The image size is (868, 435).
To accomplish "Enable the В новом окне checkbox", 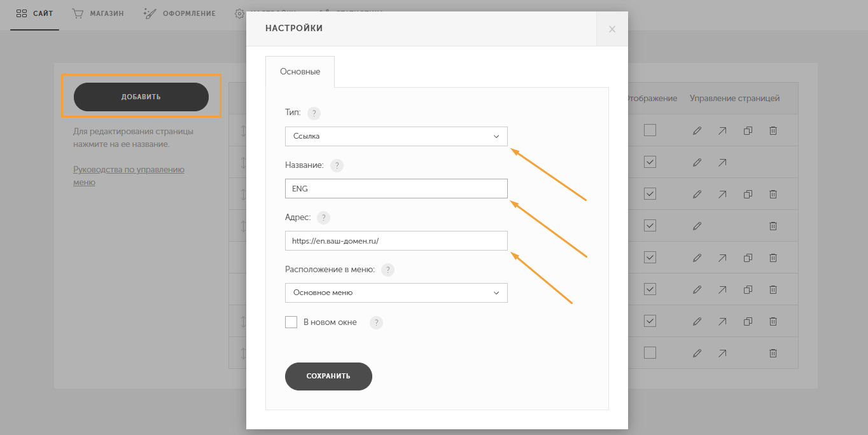I will tap(291, 322).
